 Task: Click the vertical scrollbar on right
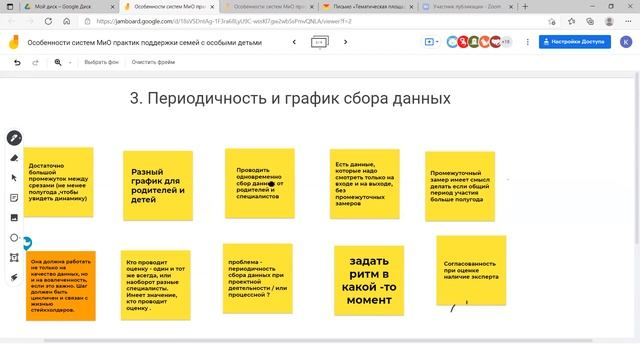pos(637,159)
